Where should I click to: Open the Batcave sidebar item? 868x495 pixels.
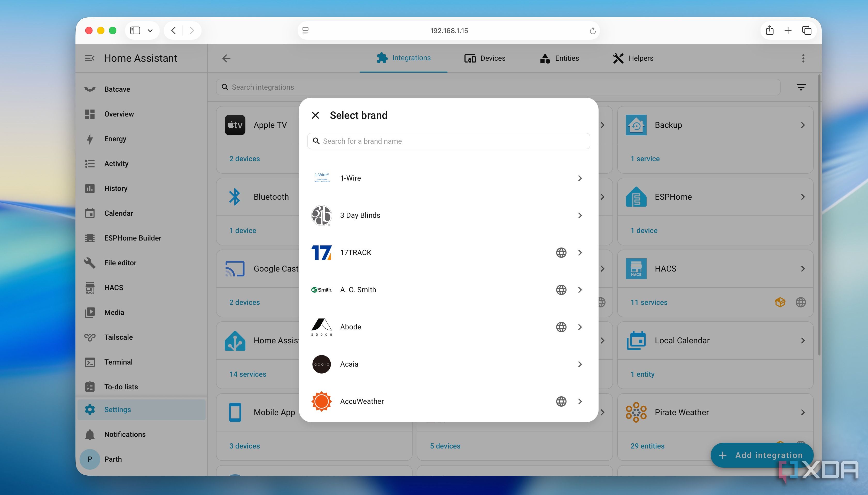point(141,89)
